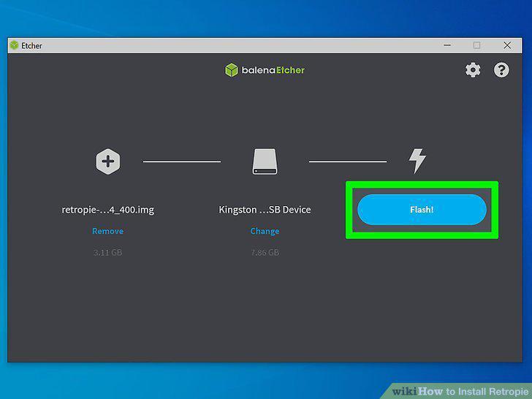
Task: Click the drive icon above Kingston device
Action: pos(265,161)
